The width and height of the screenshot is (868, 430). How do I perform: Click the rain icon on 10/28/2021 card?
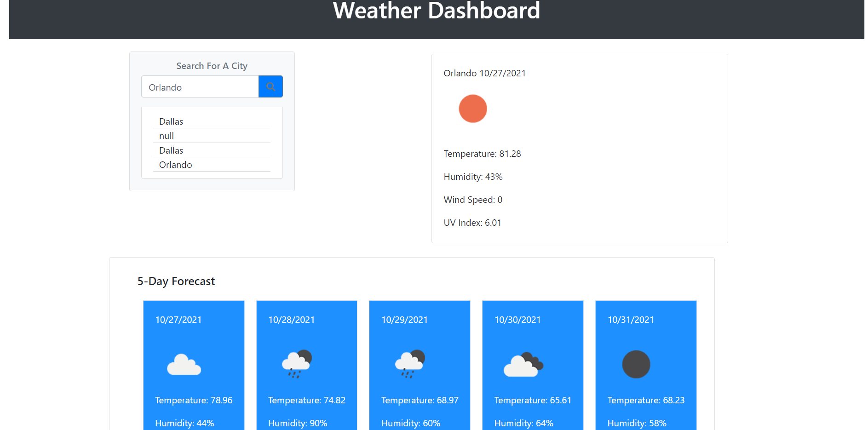297,364
